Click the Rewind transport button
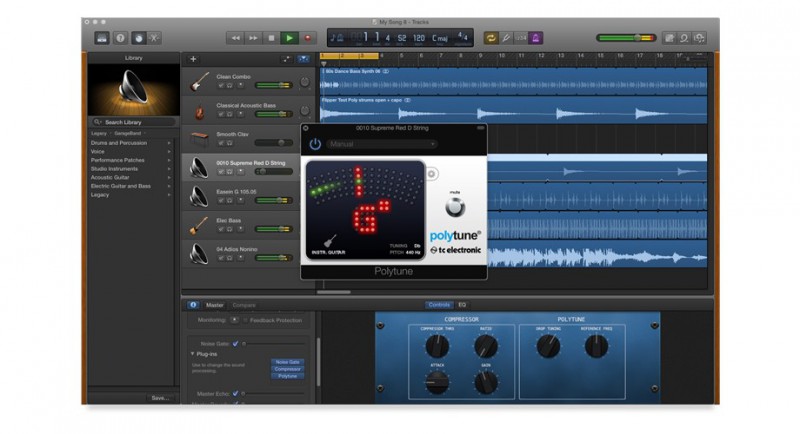Image resolution: width=800 pixels, height=434 pixels. tap(235, 38)
